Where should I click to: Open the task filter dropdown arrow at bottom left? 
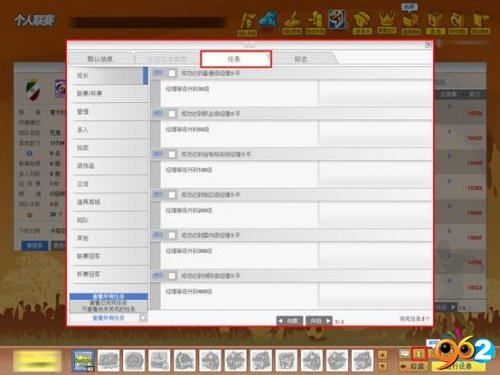pos(143,318)
